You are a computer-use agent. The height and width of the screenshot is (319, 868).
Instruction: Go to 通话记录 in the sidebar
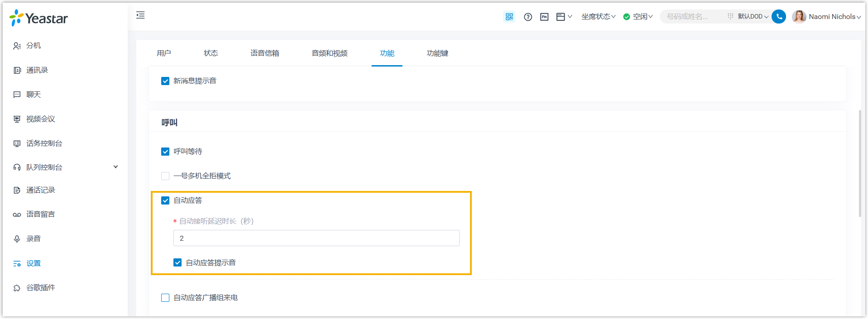[40, 190]
